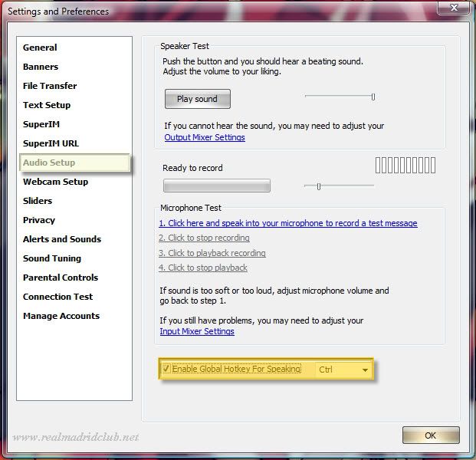Go to Privacy settings

(x=39, y=220)
